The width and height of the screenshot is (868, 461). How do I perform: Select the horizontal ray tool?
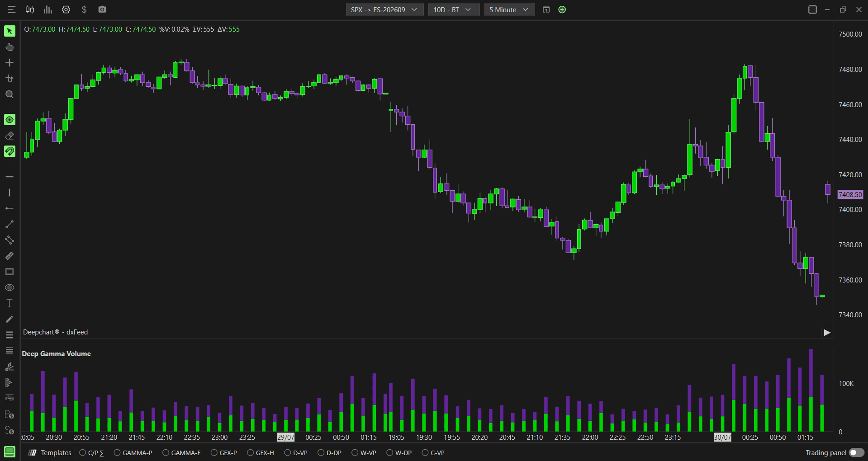tap(9, 208)
